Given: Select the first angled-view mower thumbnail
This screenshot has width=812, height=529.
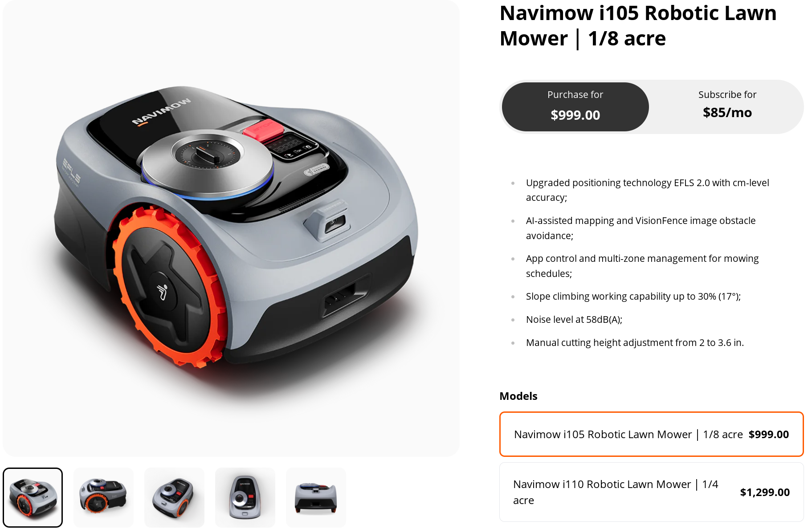Looking at the screenshot, I should [33, 497].
